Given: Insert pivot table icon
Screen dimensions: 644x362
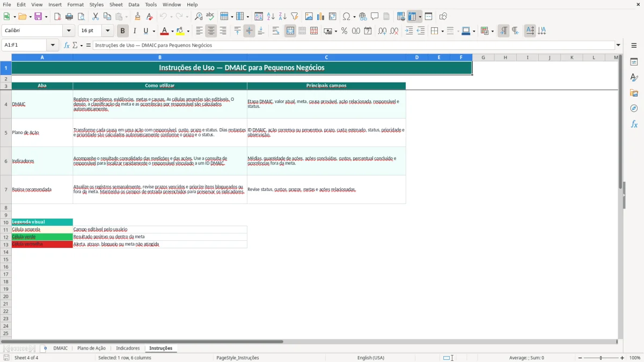Looking at the screenshot, I should click(333, 17).
